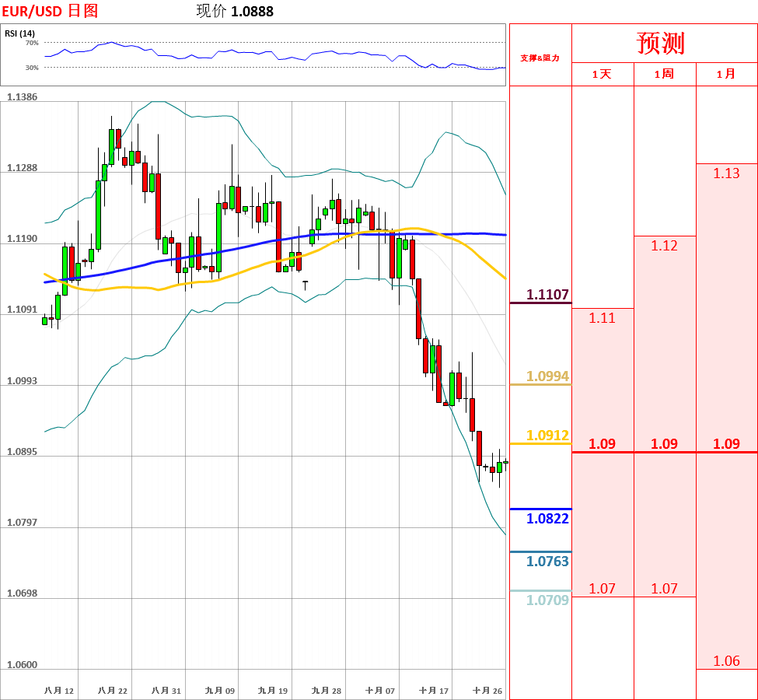Viewport: 758px width, 700px height.
Task: Click the EUR/USD 日图 chart title
Action: click(50, 11)
